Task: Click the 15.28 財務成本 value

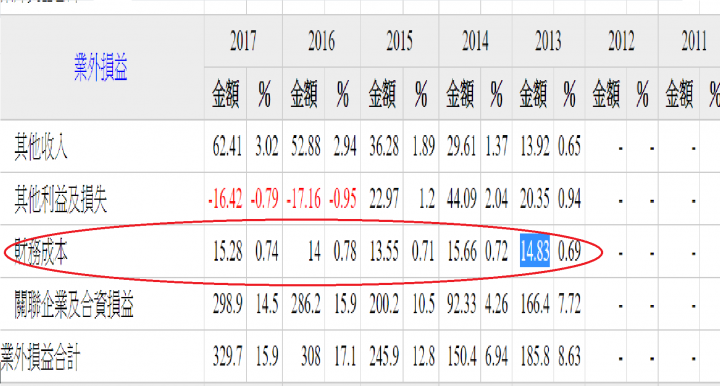Action: click(227, 252)
